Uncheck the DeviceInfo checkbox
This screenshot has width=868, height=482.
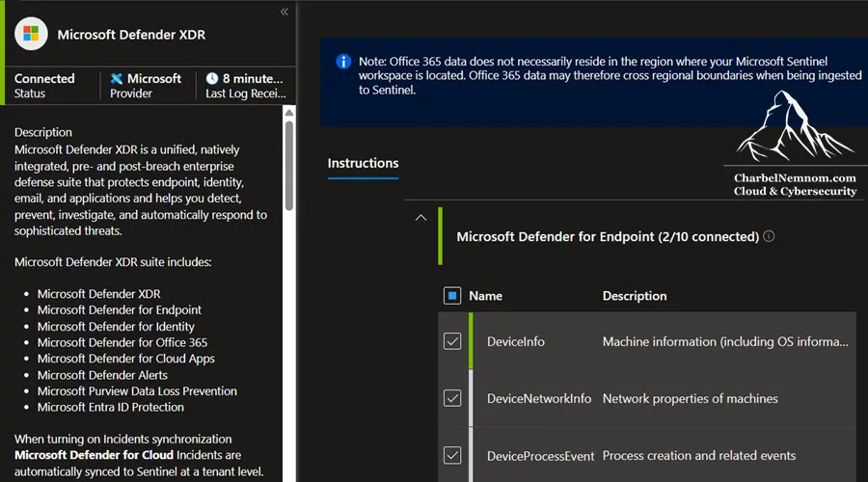click(452, 341)
